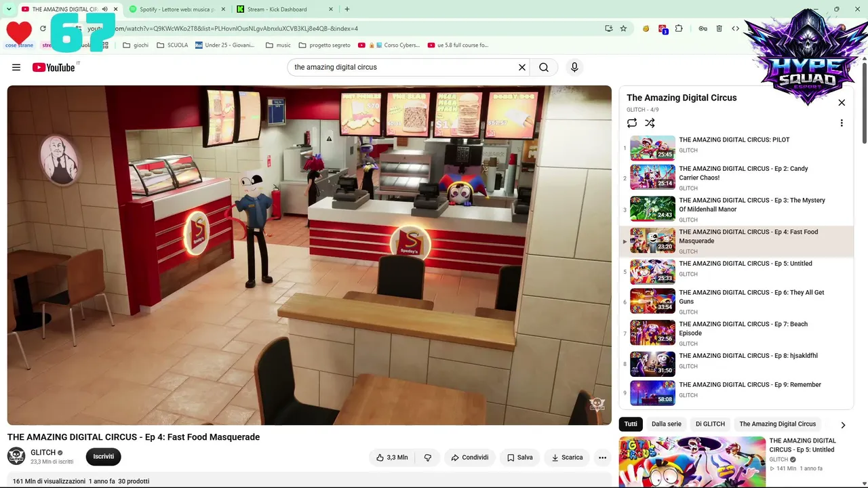868x488 pixels.
Task: Click the code brackets toolbar icon
Action: click(x=735, y=28)
